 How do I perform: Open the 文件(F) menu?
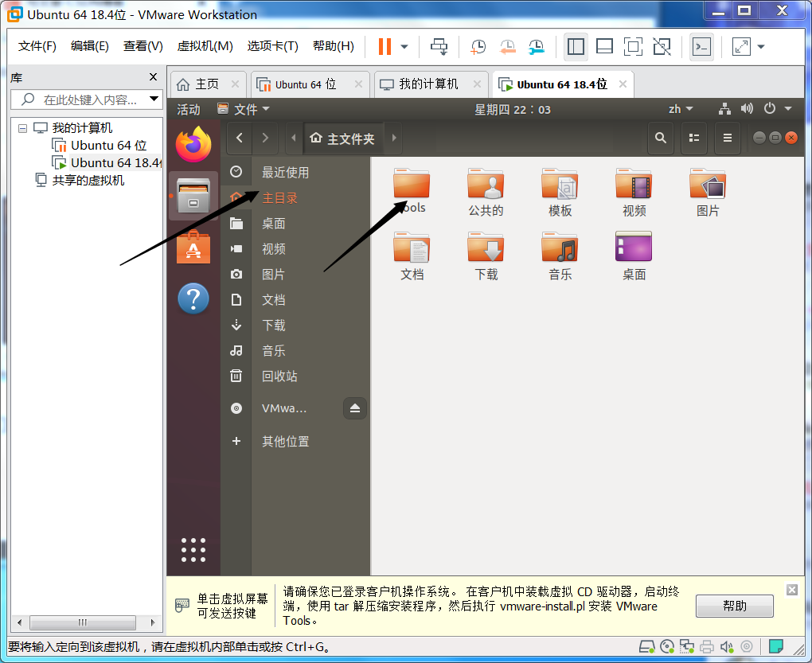click(x=37, y=46)
